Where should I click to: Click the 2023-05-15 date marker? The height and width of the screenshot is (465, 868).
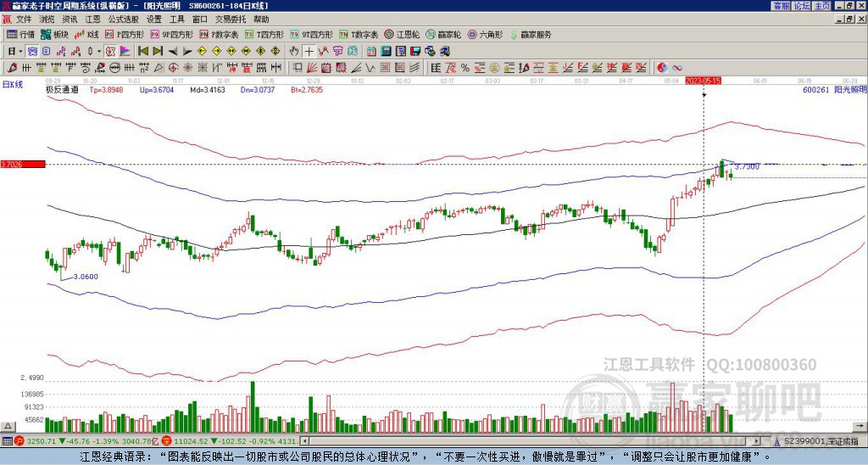click(x=703, y=81)
